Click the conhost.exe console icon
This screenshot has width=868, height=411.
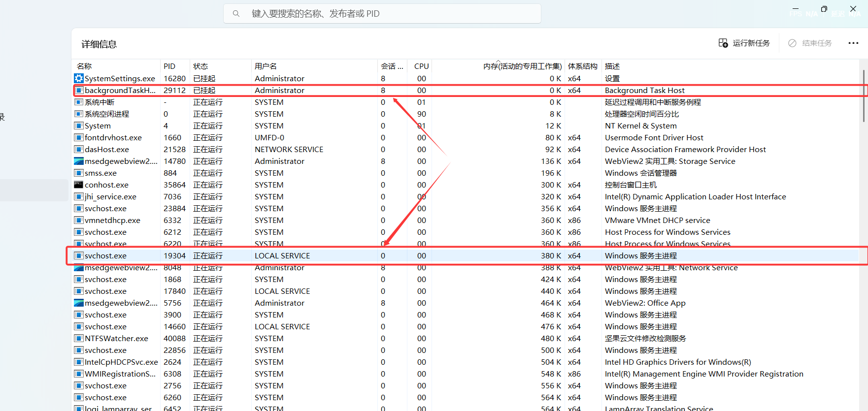(79, 185)
